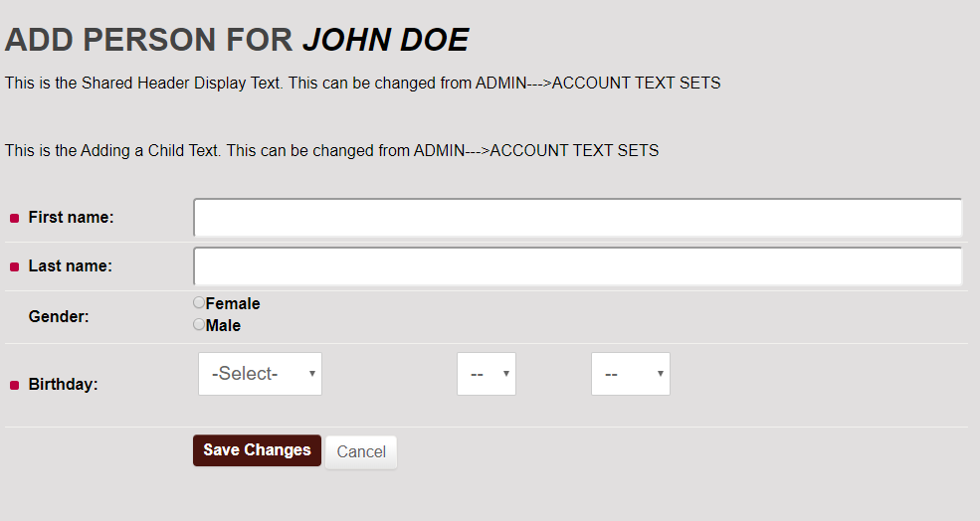Focus the Last name text box
Screen dimensions: 980x521
coord(577,266)
